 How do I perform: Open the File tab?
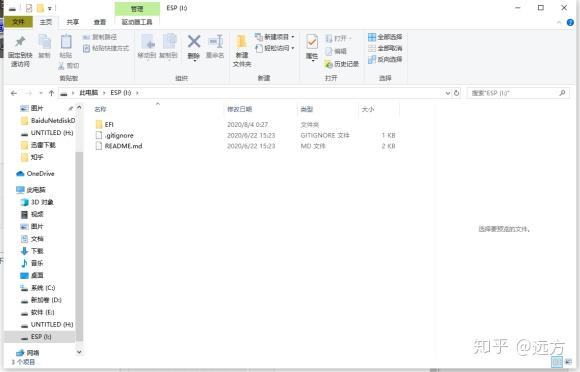tap(18, 22)
